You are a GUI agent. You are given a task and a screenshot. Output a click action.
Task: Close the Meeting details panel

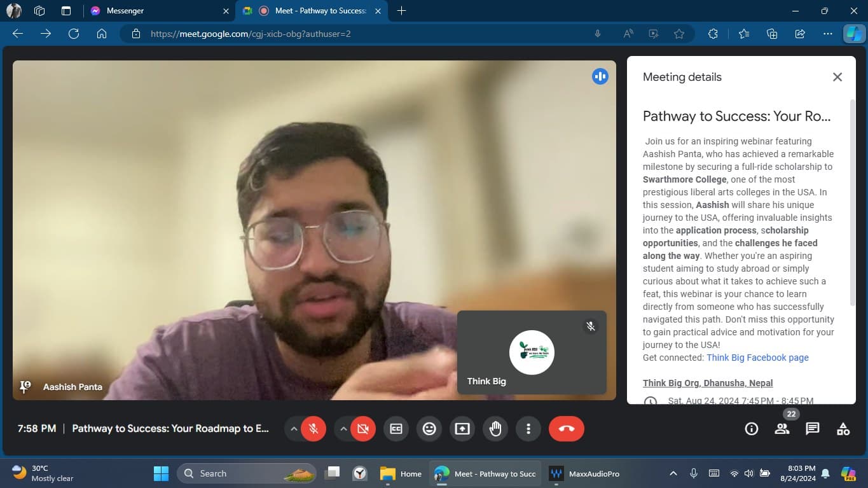pos(837,77)
